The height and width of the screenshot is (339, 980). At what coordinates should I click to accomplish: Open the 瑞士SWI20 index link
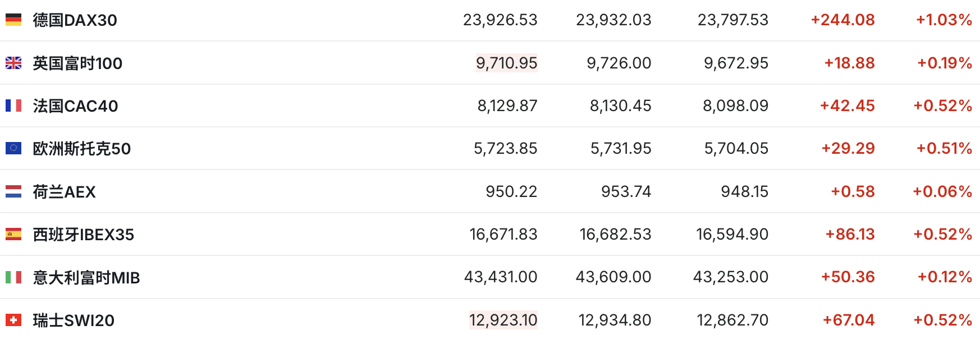point(74,320)
